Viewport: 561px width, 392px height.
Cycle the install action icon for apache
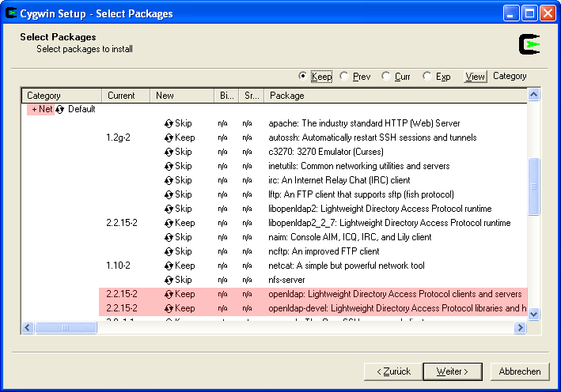point(169,123)
